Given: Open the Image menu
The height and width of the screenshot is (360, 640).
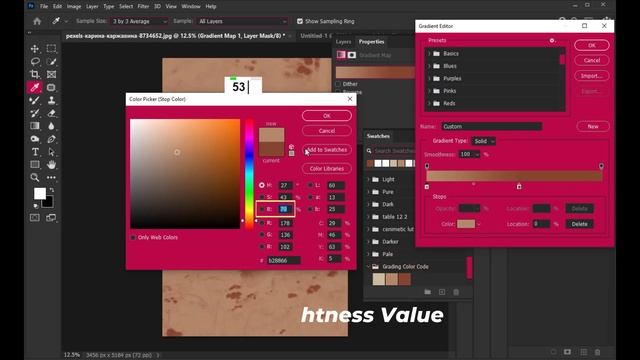Looking at the screenshot, I should 74,7.
